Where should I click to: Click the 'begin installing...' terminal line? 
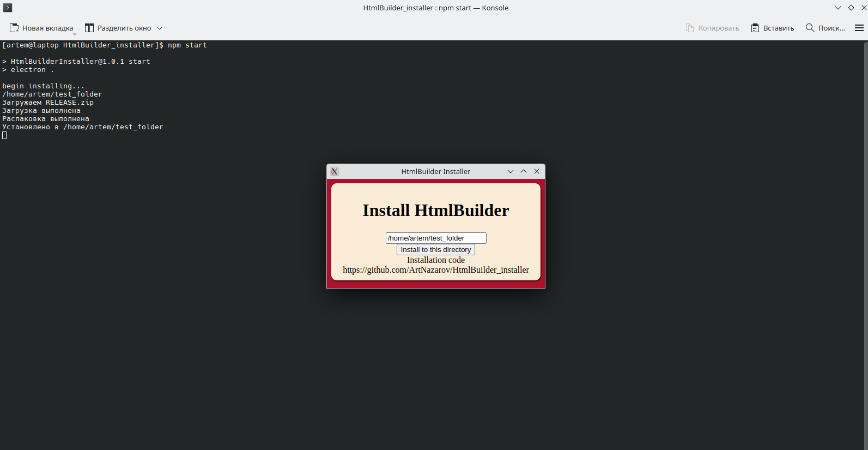44,86
